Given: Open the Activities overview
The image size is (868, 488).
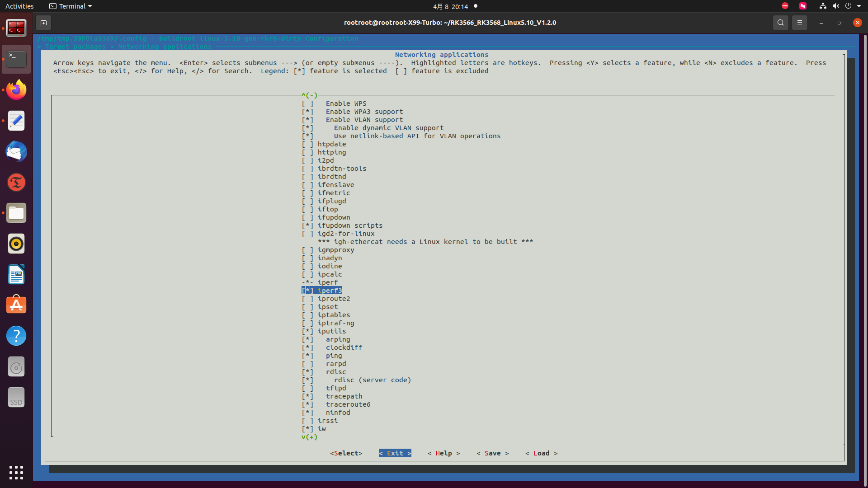Looking at the screenshot, I should [x=19, y=6].
